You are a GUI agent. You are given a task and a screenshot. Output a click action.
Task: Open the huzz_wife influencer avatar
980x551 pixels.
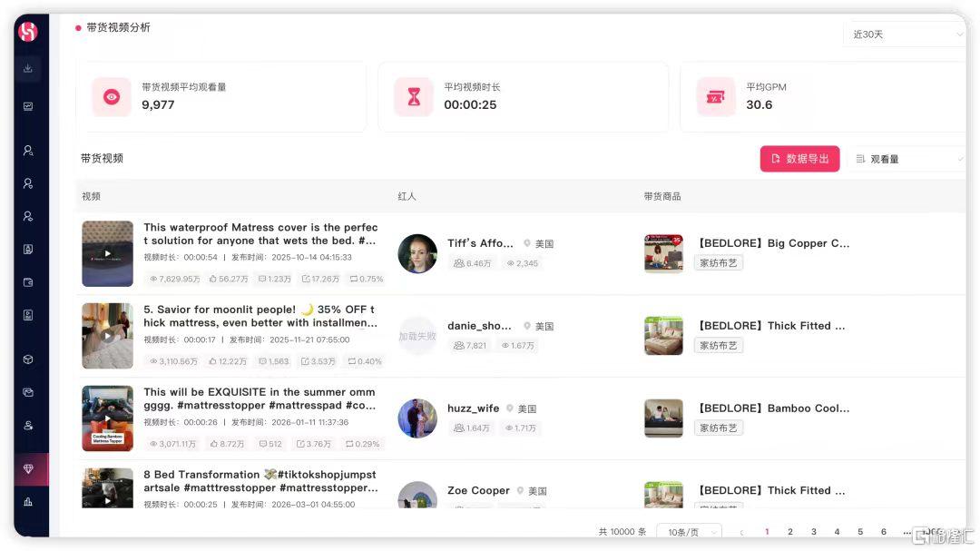417,418
